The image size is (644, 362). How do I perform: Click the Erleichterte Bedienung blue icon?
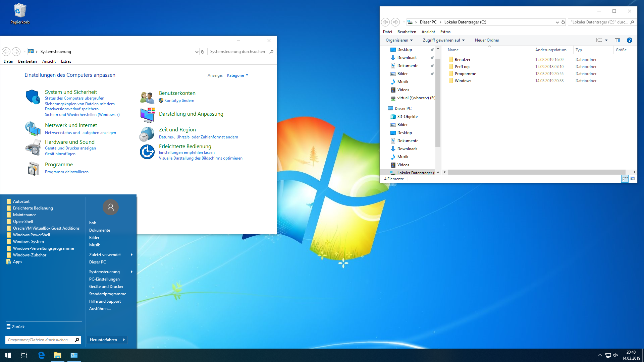pyautogui.click(x=147, y=152)
